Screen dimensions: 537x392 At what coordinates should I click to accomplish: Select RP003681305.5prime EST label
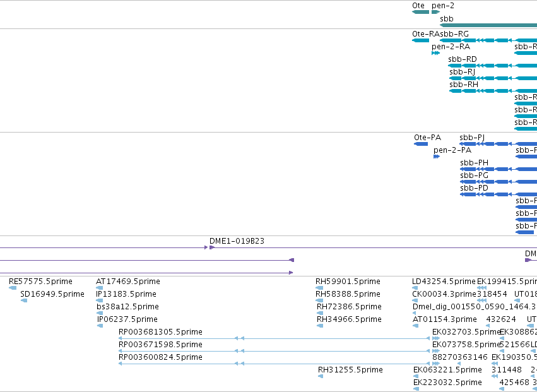pyautogui.click(x=160, y=333)
